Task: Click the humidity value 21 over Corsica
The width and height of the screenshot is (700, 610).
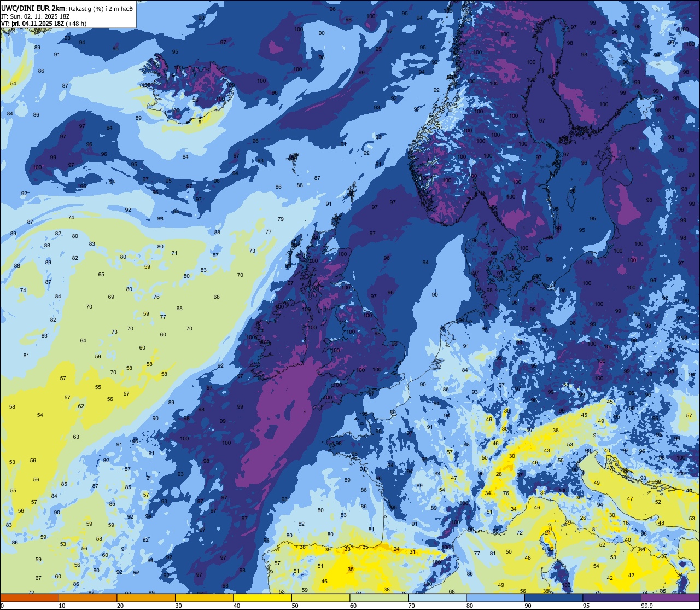Action: tap(548, 532)
